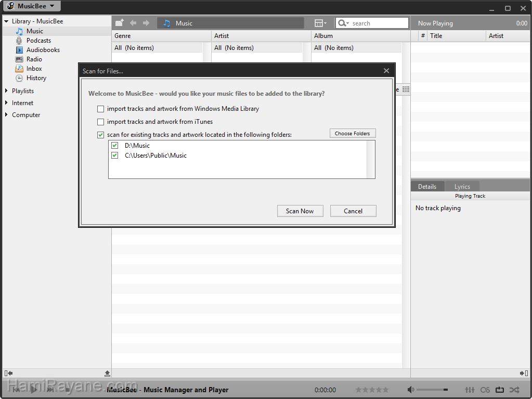Select All (No items) under Genre
Image resolution: width=532 pixels, height=399 pixels.
pyautogui.click(x=157, y=48)
